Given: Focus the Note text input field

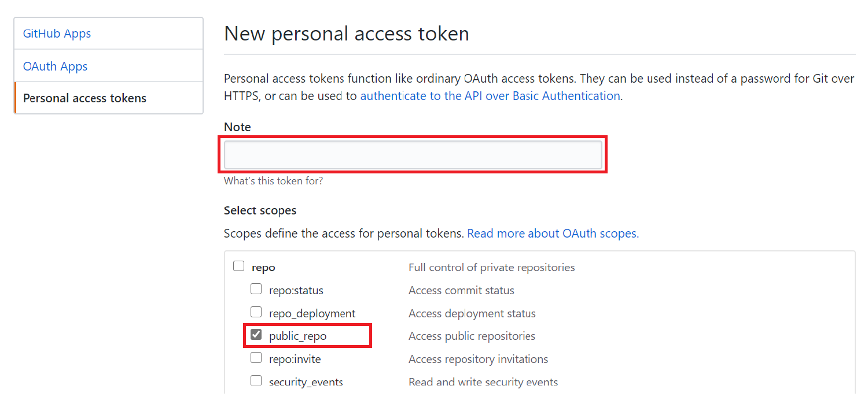Looking at the screenshot, I should pos(413,155).
